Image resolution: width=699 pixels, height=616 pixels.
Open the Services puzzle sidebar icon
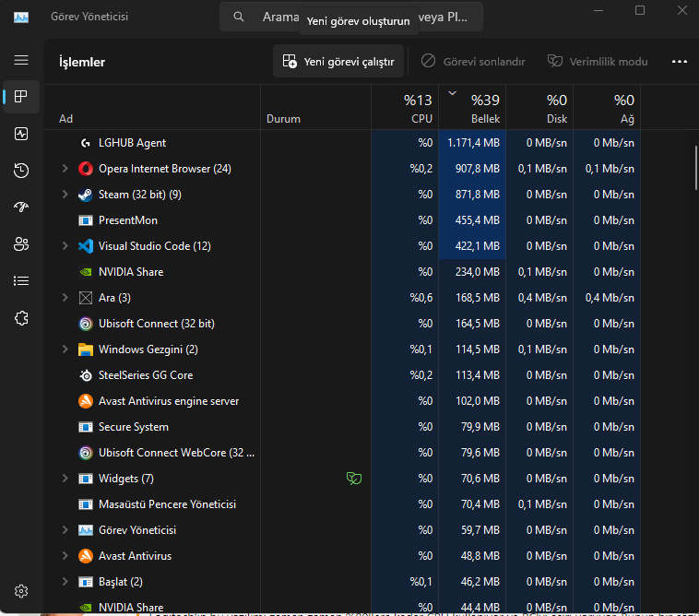click(21, 318)
